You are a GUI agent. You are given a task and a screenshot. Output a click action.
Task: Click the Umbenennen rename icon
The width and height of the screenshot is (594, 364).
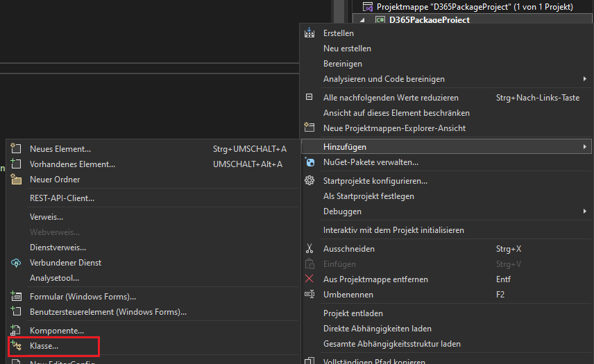(x=309, y=294)
